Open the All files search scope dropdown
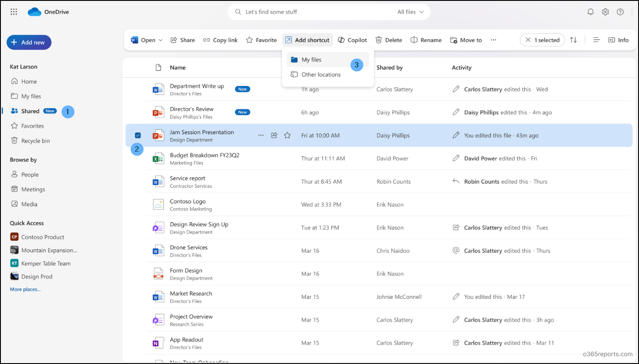639x364 pixels. 410,12
